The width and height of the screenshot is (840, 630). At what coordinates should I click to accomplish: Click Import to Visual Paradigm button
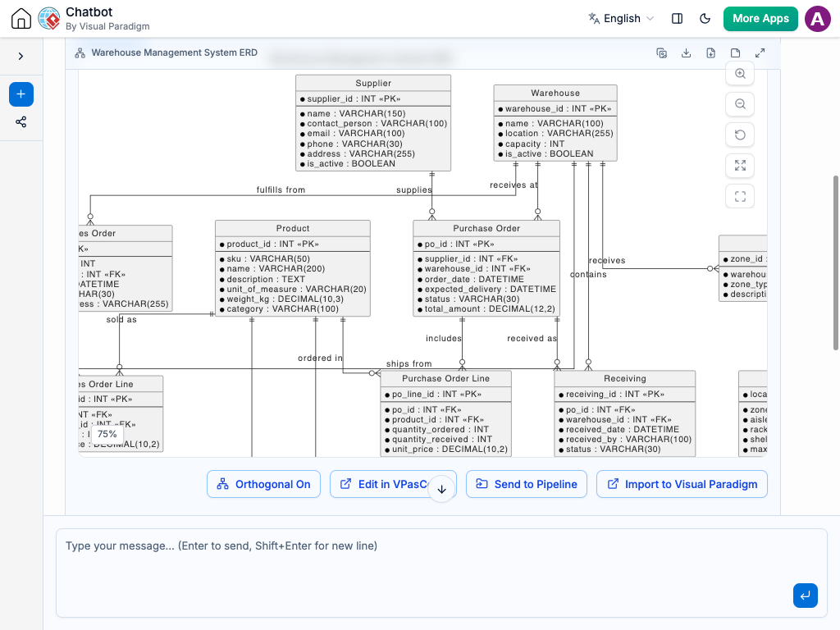(x=682, y=484)
